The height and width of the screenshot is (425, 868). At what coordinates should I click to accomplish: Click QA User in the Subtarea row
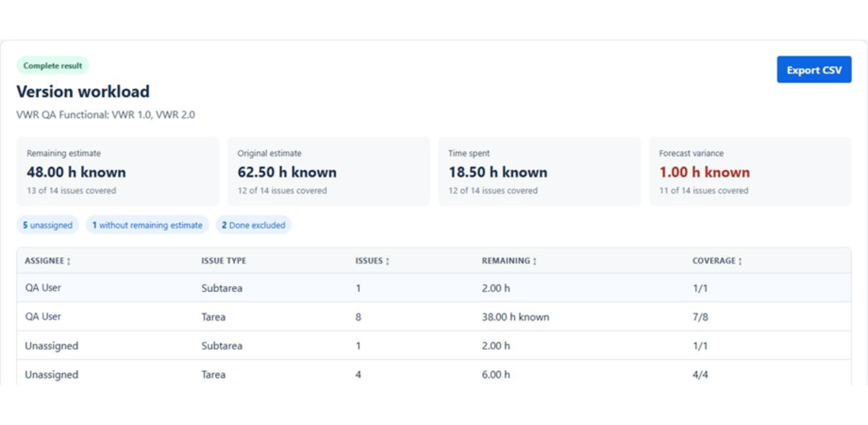coord(43,288)
